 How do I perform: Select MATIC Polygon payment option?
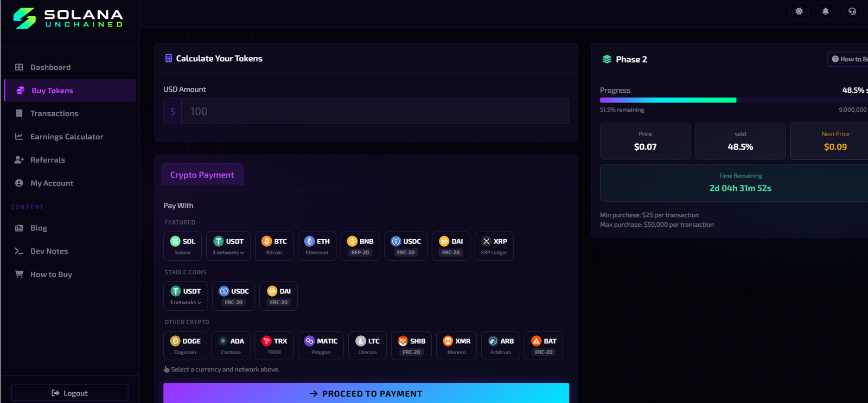(x=321, y=346)
